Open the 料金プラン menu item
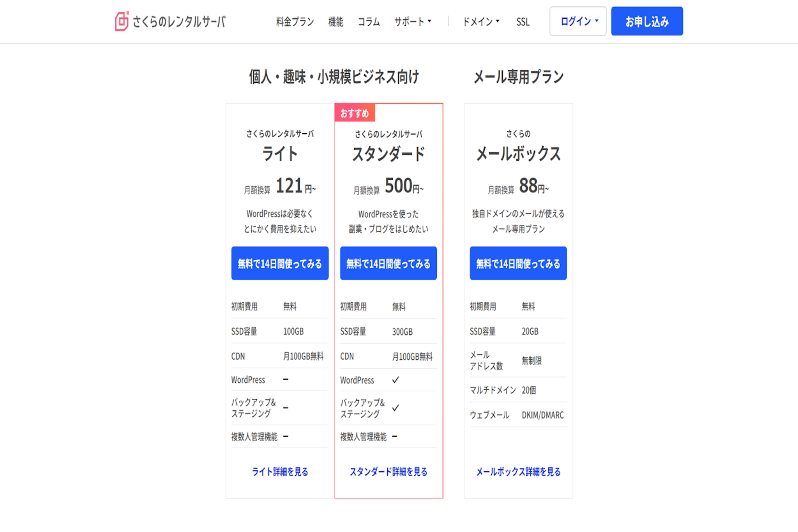 click(x=295, y=22)
